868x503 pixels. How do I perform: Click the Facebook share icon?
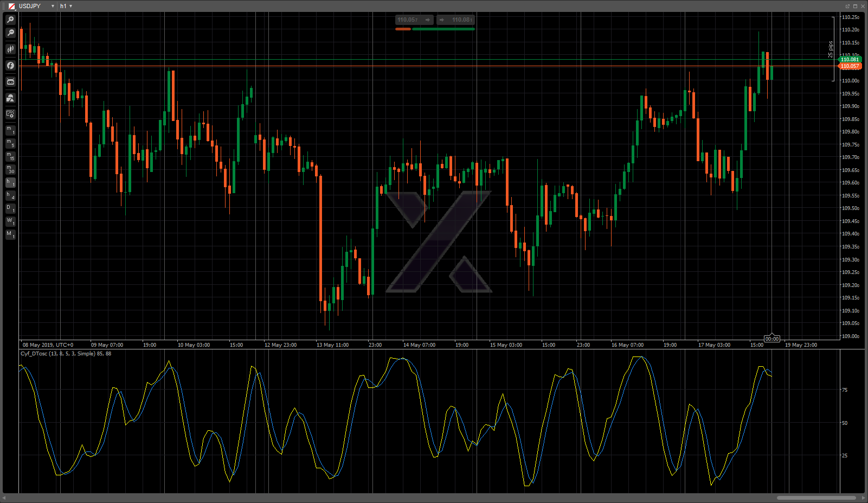(x=10, y=66)
